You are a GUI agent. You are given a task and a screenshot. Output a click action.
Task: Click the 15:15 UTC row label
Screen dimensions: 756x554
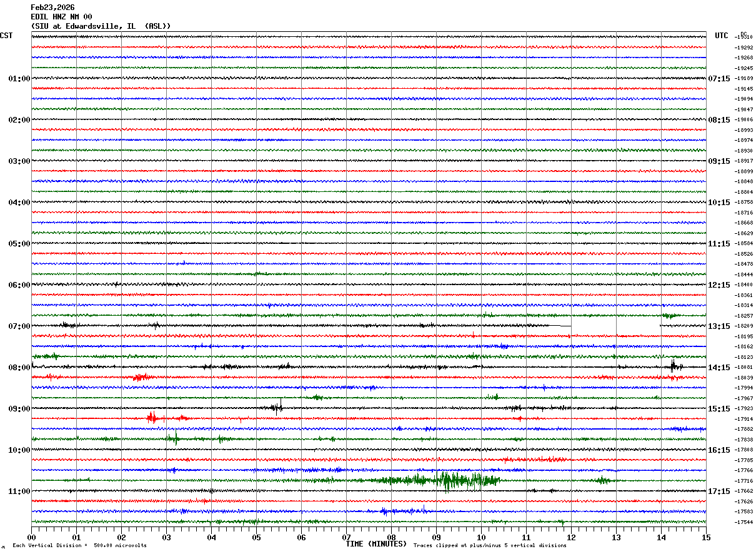719,409
